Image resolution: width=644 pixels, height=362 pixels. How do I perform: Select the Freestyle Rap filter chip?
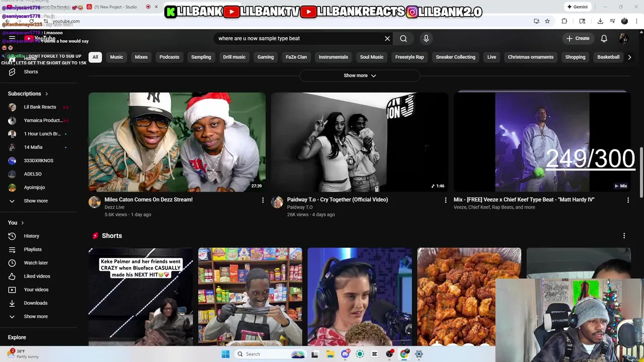coord(410,57)
